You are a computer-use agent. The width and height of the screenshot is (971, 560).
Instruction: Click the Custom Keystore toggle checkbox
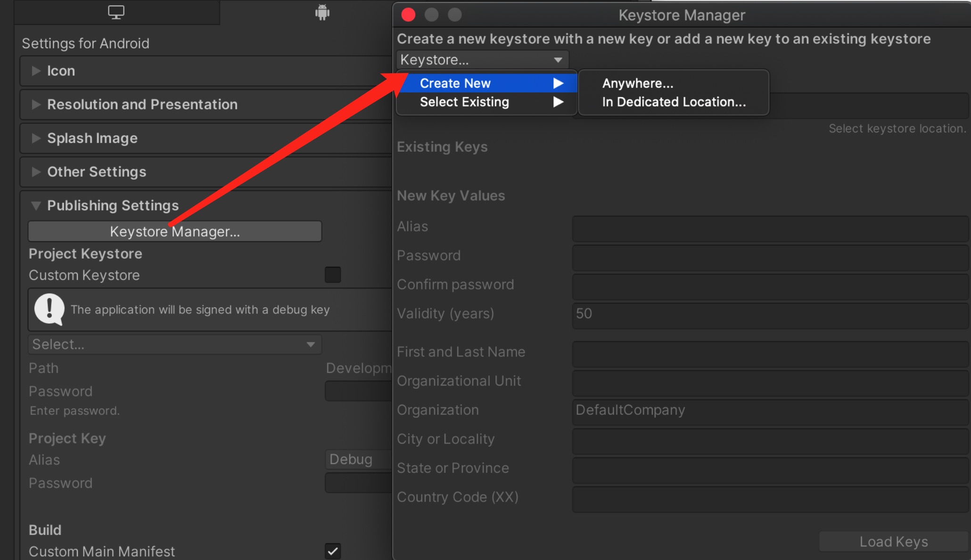click(x=333, y=274)
